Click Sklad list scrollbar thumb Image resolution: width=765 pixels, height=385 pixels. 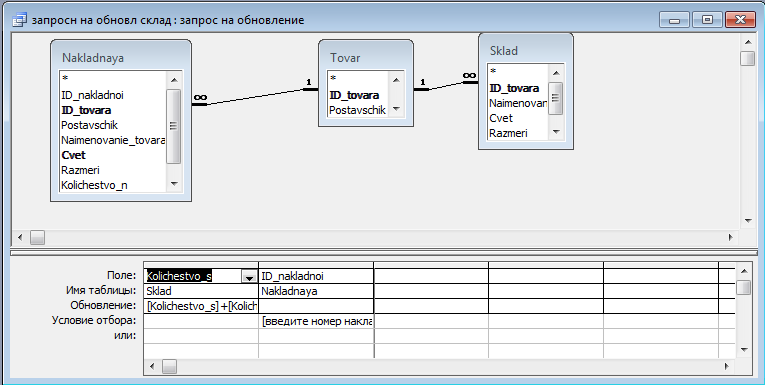point(556,98)
